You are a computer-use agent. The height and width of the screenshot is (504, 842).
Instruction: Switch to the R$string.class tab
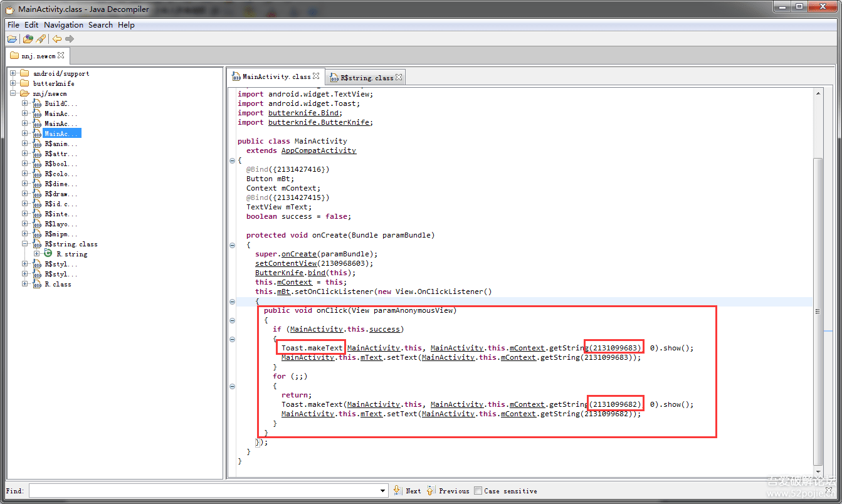click(366, 78)
